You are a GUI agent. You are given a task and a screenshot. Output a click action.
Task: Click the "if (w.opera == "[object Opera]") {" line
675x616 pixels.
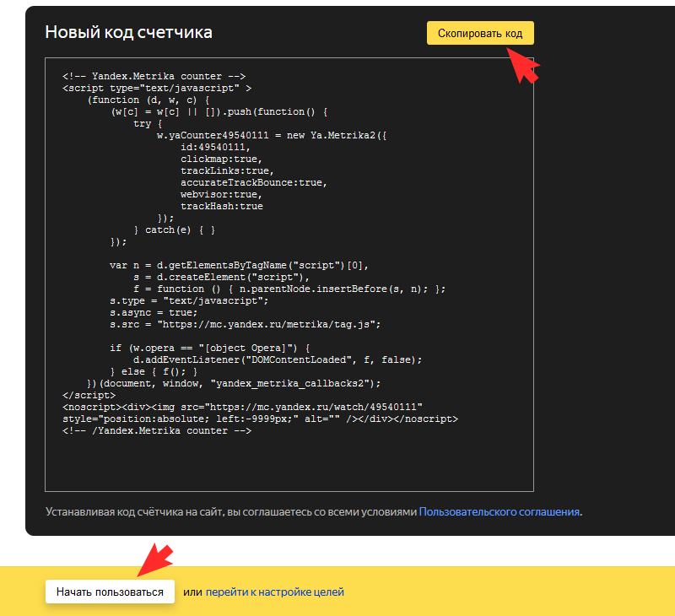pyautogui.click(x=209, y=348)
